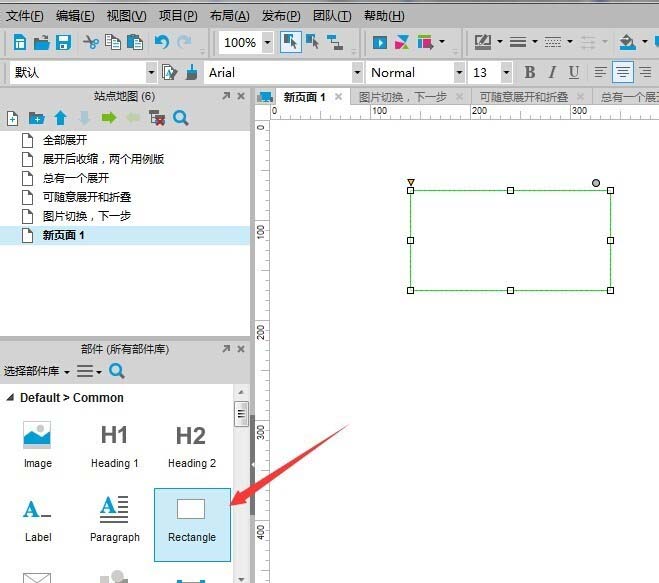
Task: Toggle italic text formatting
Action: [553, 72]
